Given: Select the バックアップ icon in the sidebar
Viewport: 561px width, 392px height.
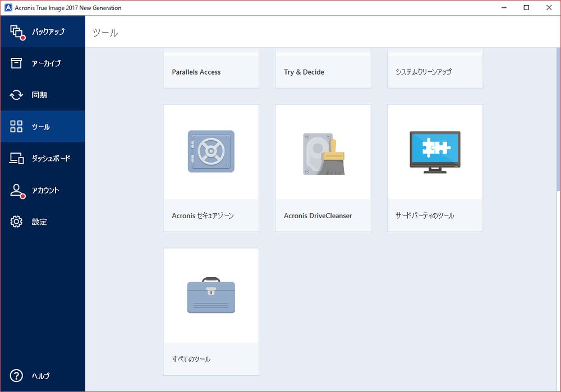Looking at the screenshot, I should click(17, 32).
